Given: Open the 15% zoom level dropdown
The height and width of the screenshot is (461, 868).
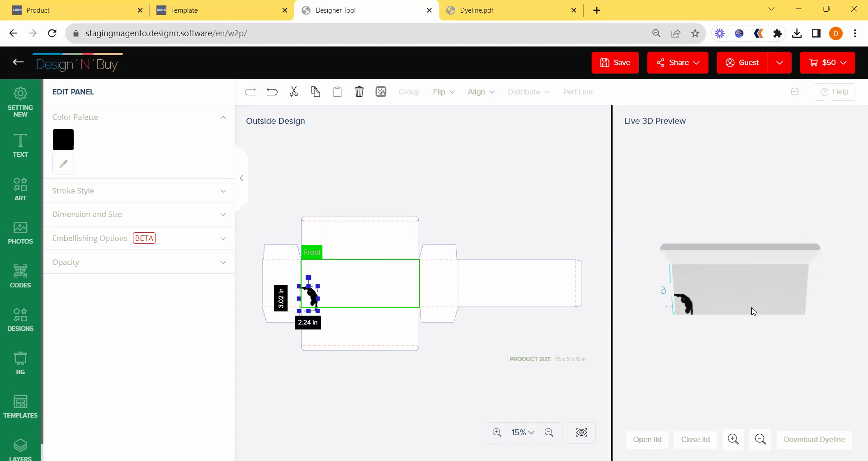Looking at the screenshot, I should (523, 433).
